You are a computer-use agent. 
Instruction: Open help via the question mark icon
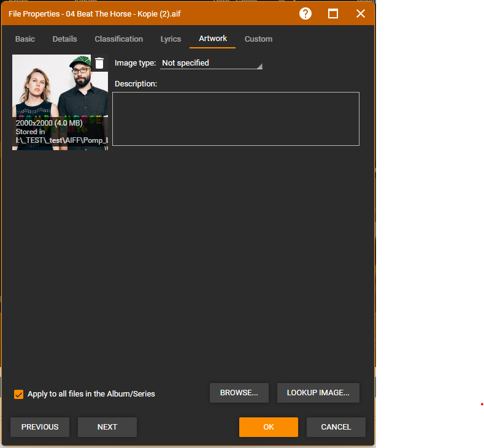pos(305,13)
